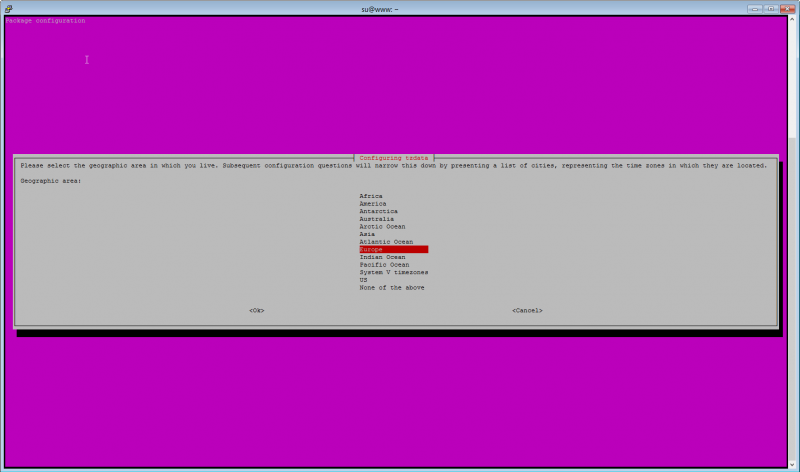This screenshot has height=472, width=800.
Task: Select the Atlantic Ocean entry
Action: coord(386,242)
